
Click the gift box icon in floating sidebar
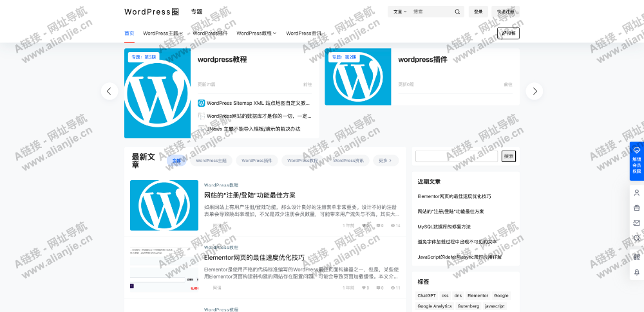click(x=637, y=208)
